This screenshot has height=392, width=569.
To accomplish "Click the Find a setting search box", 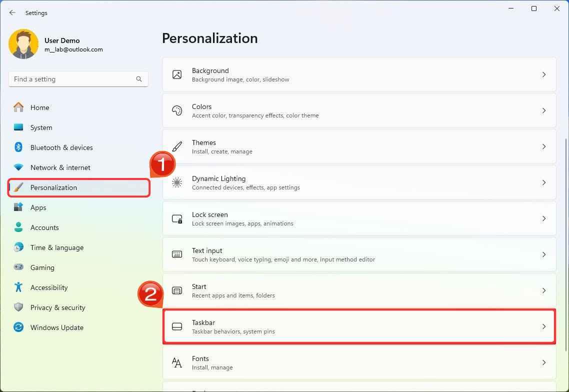I will tap(78, 79).
